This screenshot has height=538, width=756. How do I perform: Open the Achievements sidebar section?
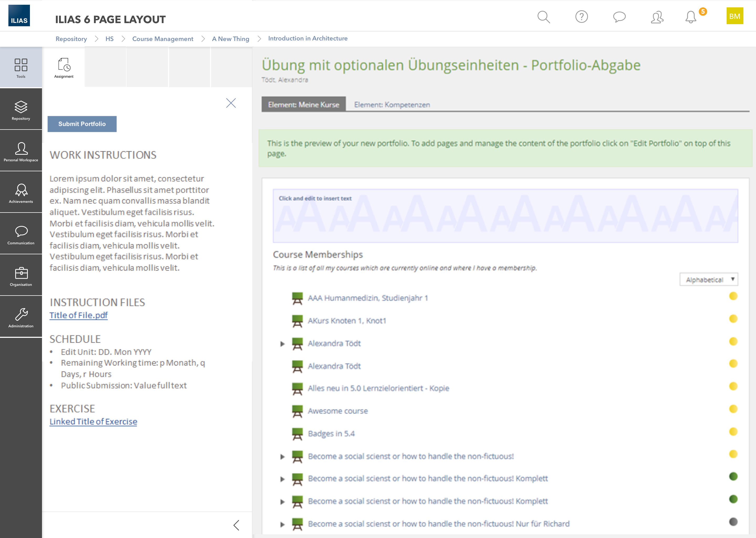coord(21,193)
